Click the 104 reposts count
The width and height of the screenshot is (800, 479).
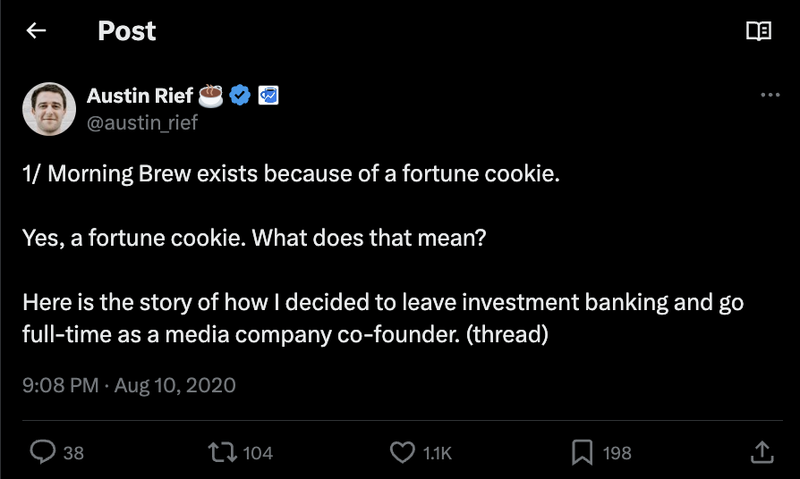point(258,454)
